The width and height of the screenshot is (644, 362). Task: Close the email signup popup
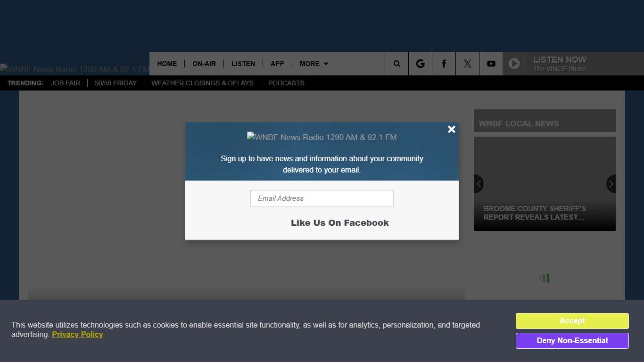(x=451, y=129)
